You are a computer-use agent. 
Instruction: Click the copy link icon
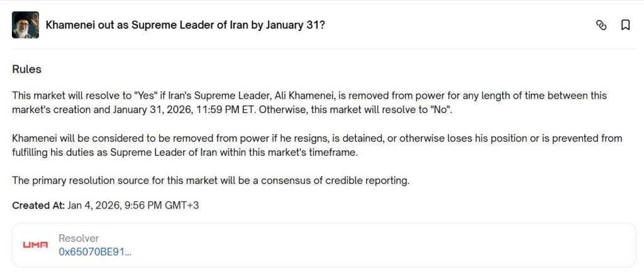(x=601, y=25)
